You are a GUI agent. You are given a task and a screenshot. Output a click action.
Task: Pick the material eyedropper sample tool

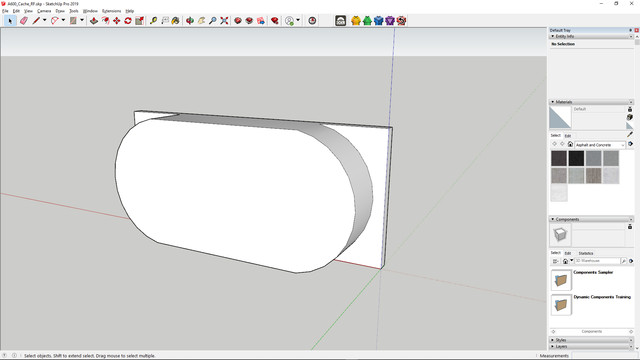coord(630,134)
